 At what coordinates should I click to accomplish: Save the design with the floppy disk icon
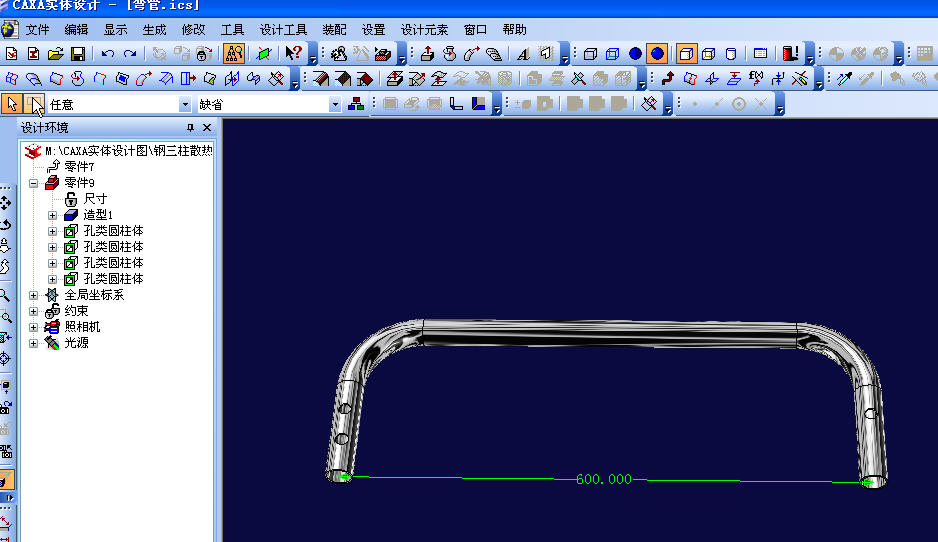[x=78, y=54]
